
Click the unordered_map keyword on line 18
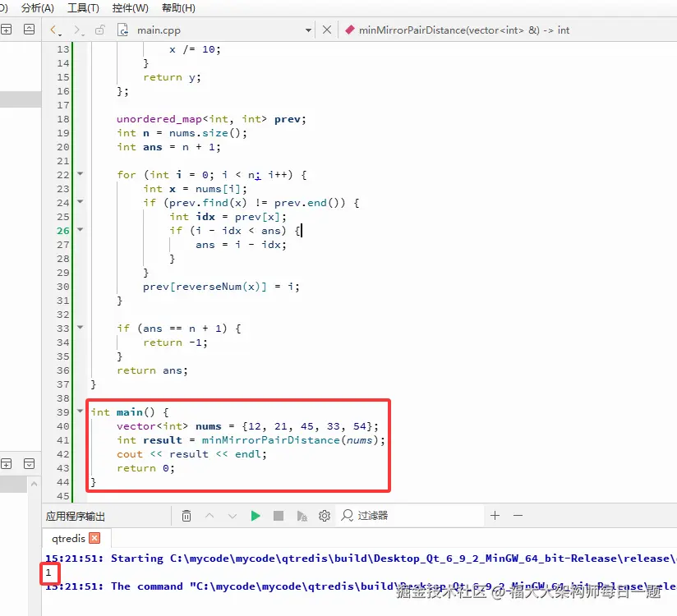tap(159, 119)
